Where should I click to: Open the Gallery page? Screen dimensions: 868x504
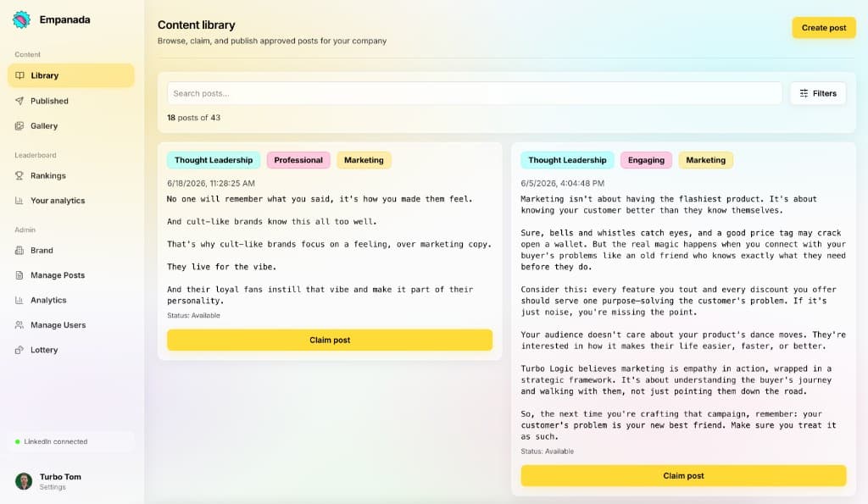click(71, 125)
